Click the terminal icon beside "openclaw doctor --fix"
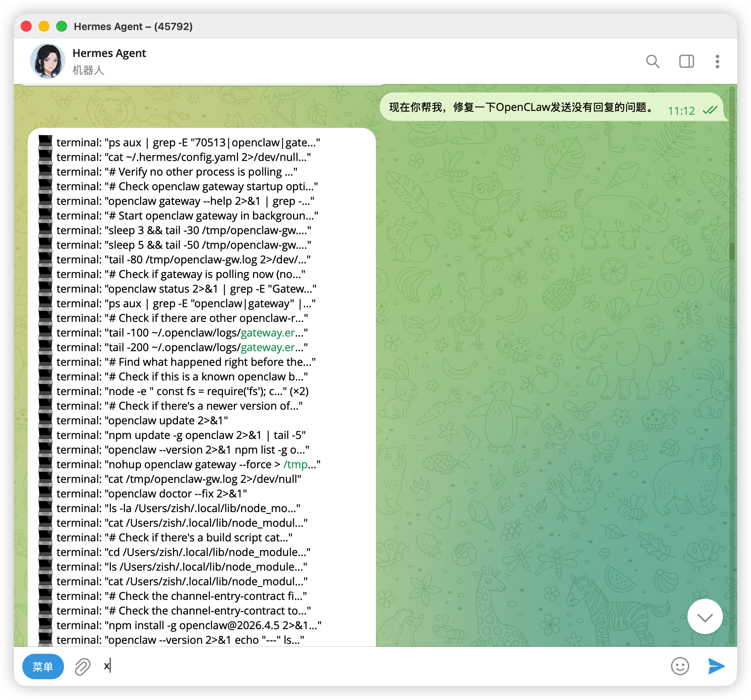Viewport: 751px width, 700px height. (x=45, y=494)
